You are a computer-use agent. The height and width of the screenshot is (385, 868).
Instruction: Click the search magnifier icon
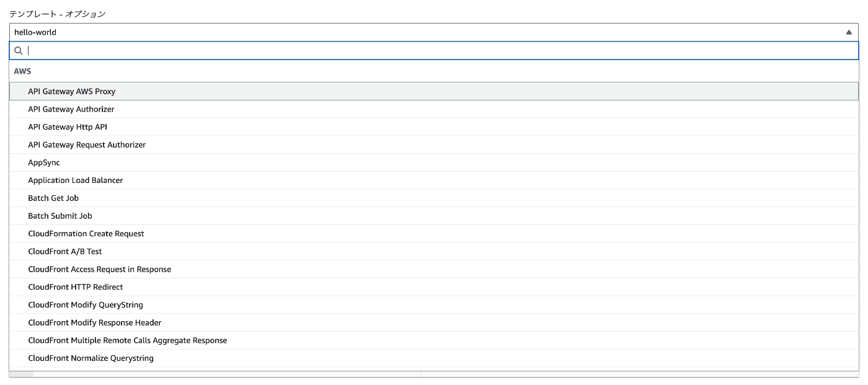pos(19,51)
